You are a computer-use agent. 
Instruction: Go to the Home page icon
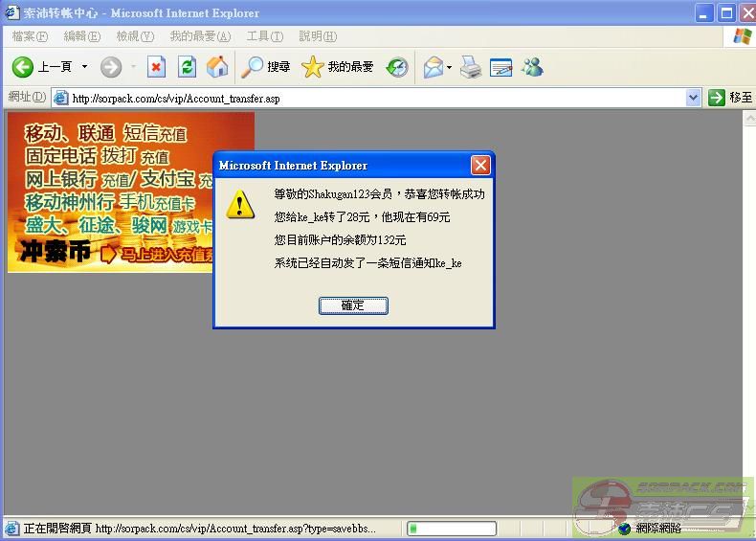tap(217, 67)
